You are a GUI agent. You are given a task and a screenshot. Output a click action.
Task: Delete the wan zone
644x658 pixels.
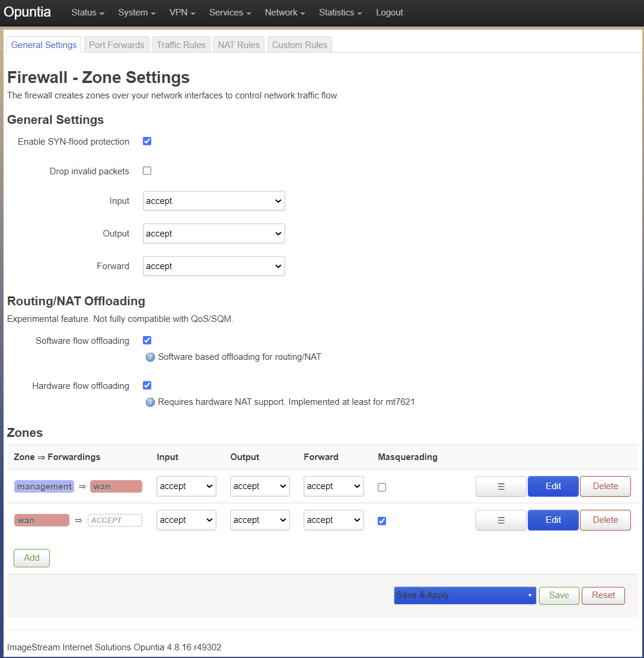pyautogui.click(x=605, y=520)
